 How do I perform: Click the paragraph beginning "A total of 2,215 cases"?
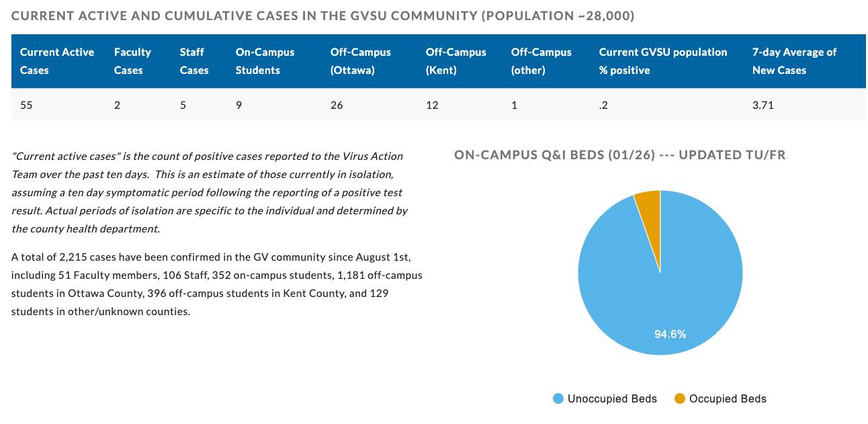pos(216,284)
